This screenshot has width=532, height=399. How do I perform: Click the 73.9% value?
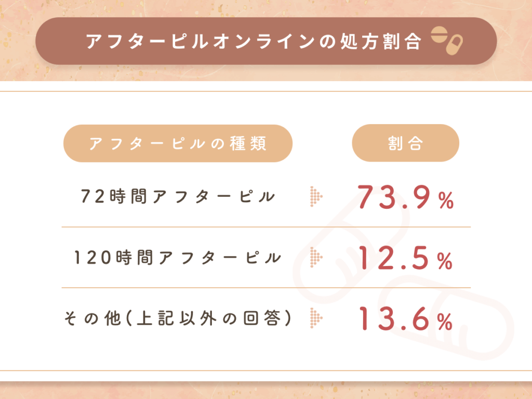click(406, 197)
